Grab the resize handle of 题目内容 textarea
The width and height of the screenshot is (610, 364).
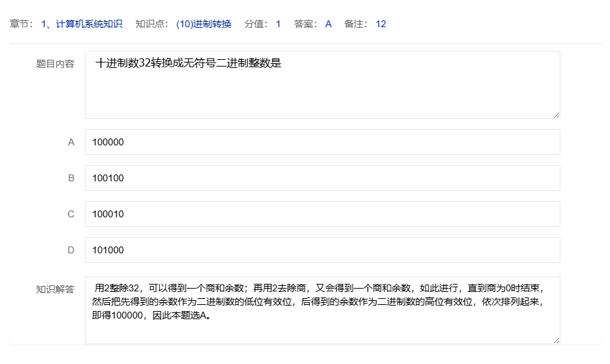pyautogui.click(x=556, y=115)
